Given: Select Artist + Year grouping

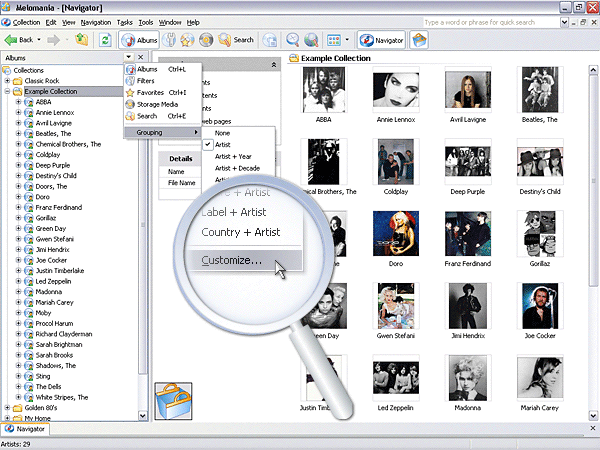Looking at the screenshot, I should point(238,157).
